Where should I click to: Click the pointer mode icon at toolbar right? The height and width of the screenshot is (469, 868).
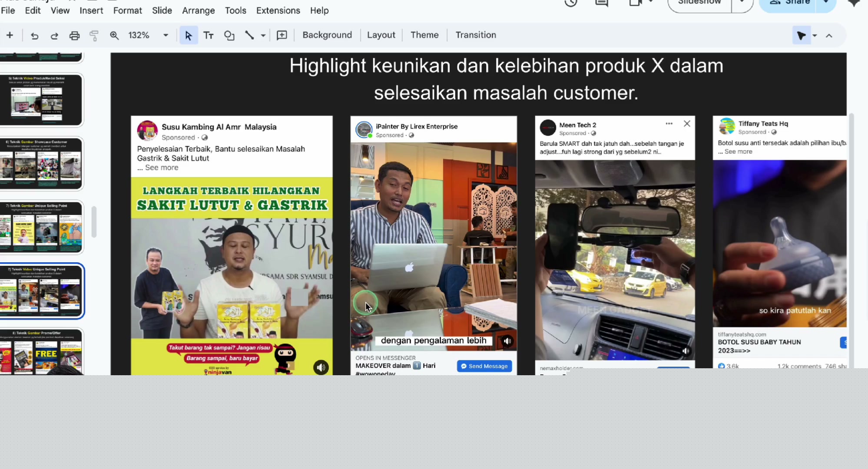coord(801,36)
